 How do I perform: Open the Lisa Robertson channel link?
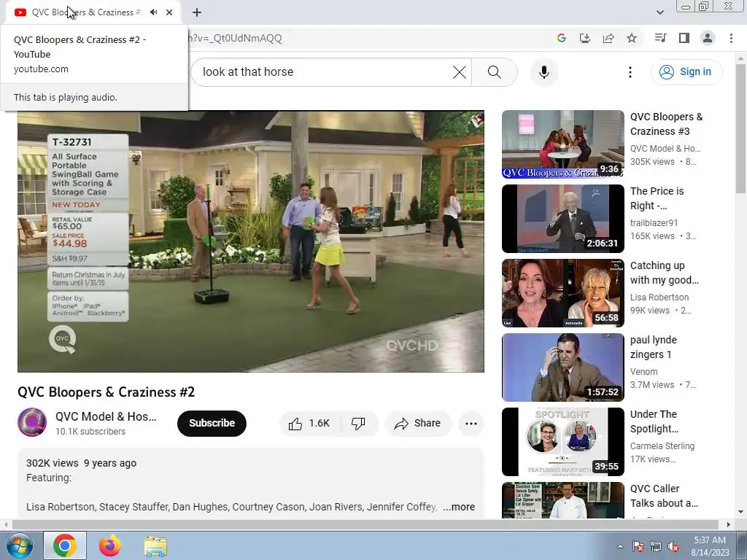click(x=659, y=297)
